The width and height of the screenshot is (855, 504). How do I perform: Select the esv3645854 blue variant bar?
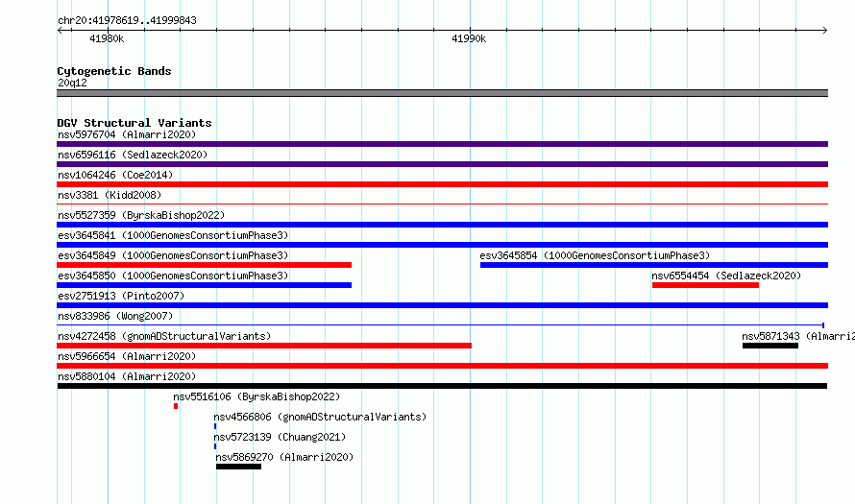pyautogui.click(x=654, y=265)
